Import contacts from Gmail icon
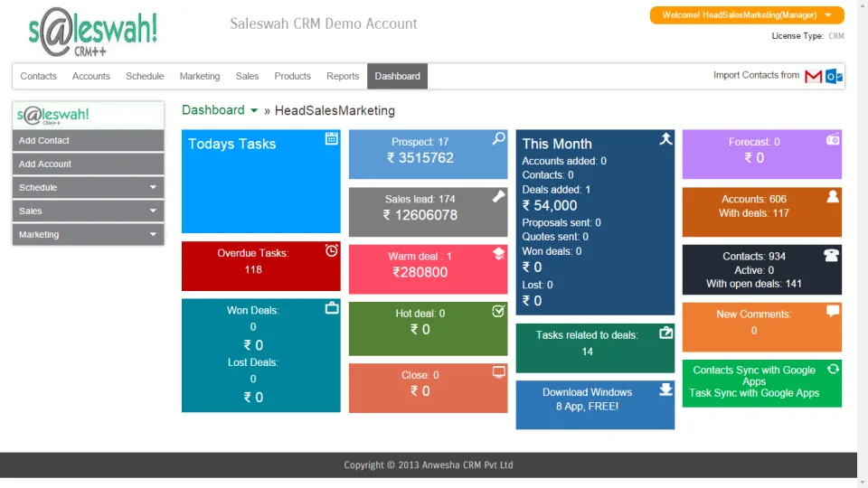868x488 pixels. tap(813, 76)
